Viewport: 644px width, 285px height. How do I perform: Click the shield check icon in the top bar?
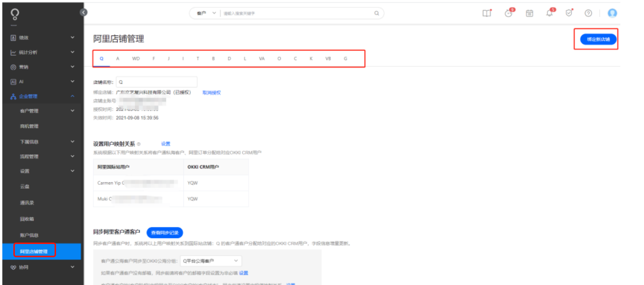569,13
